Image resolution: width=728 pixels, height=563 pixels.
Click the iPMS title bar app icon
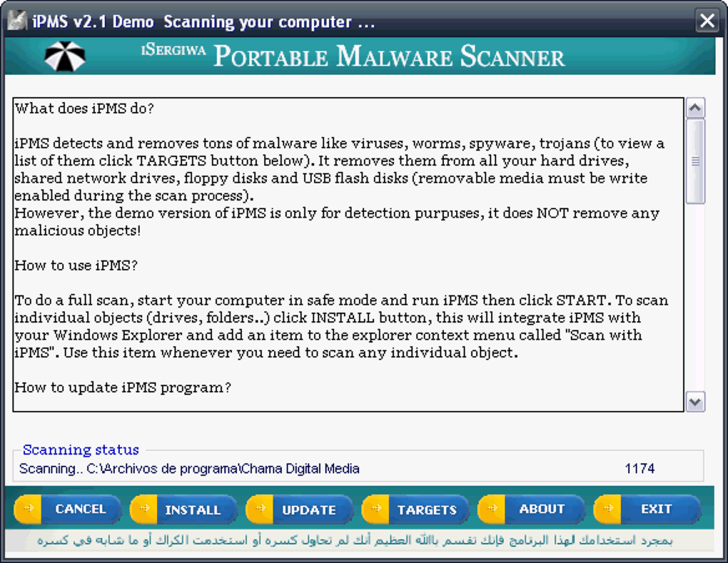point(17,21)
